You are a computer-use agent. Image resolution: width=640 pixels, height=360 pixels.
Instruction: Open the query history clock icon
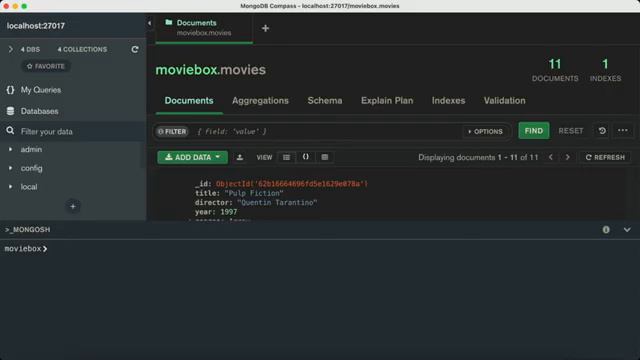[x=602, y=131]
